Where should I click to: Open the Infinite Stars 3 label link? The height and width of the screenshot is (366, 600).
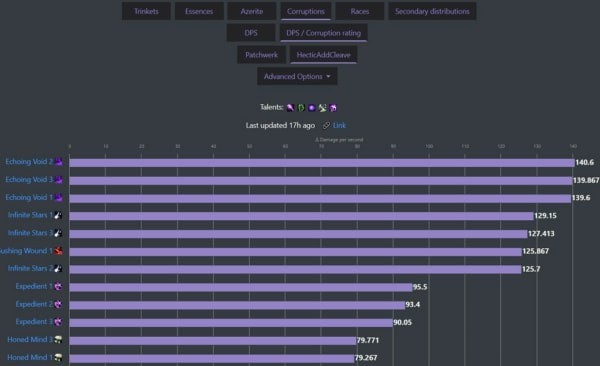30,233
